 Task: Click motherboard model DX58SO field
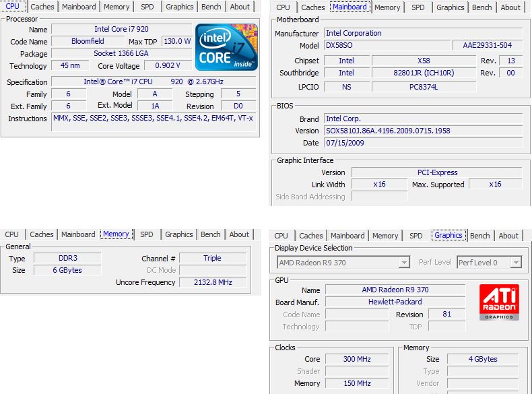coord(387,45)
